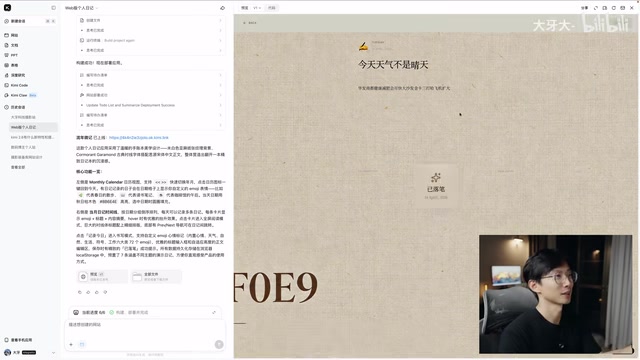Open the 全部文件 all-files card
Viewport: 640px width, 360px height.
156,277
